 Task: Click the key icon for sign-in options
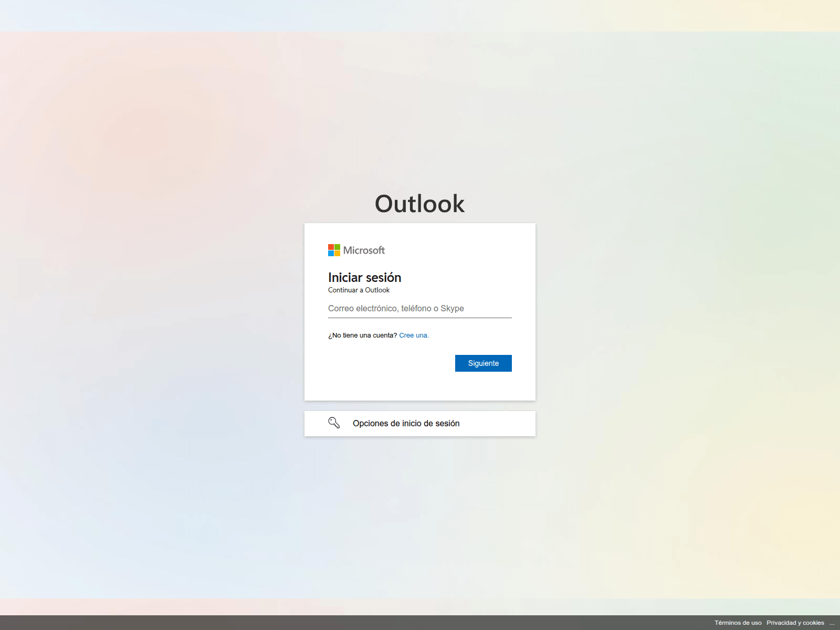click(x=334, y=423)
